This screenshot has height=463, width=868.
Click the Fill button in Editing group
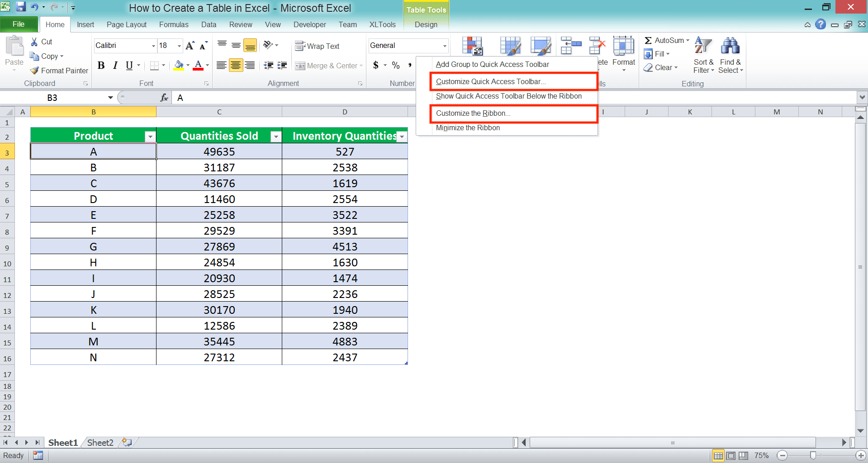[x=657, y=54]
